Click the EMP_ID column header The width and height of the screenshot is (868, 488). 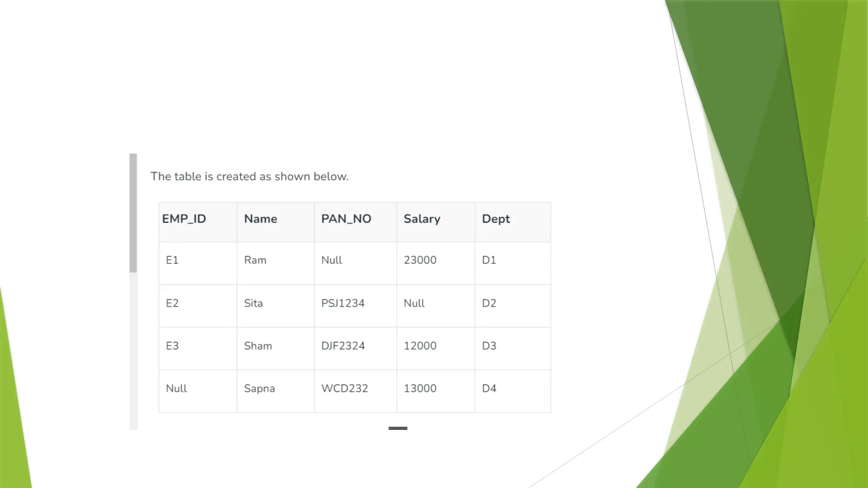click(184, 219)
